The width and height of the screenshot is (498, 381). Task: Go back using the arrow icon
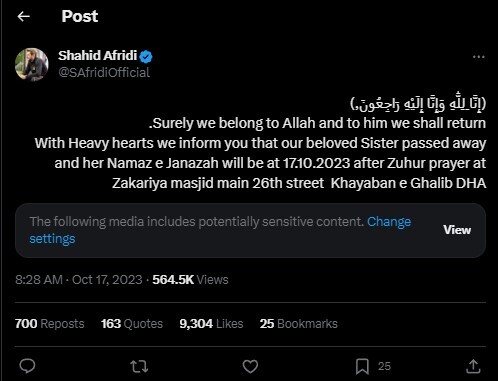point(24,16)
